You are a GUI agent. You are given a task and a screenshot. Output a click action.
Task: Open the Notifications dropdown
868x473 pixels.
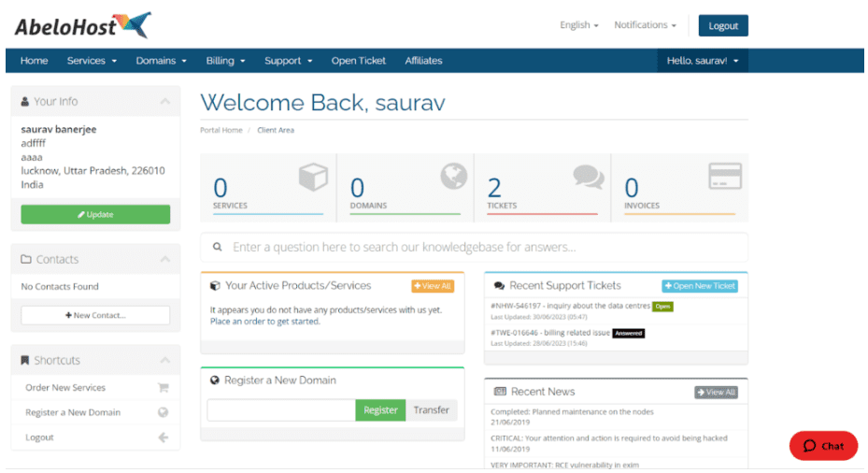tap(645, 25)
